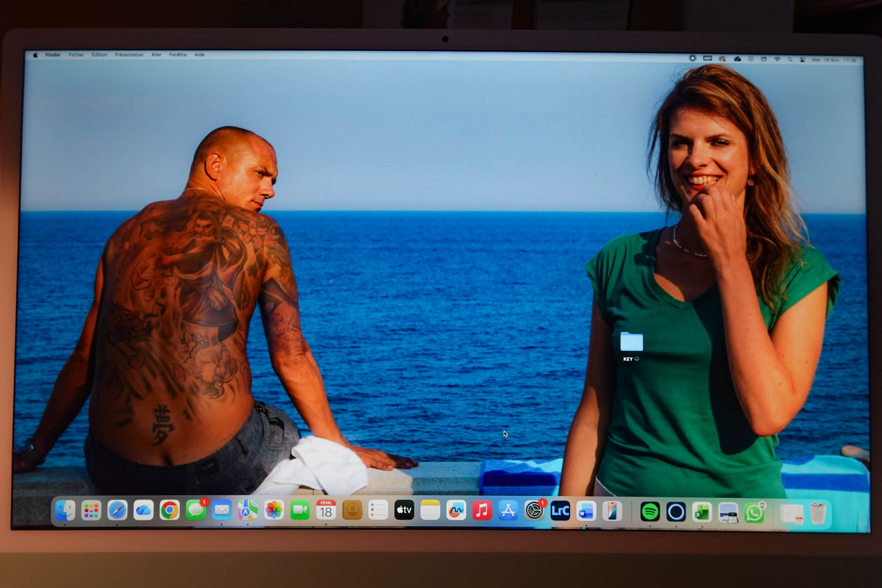Open Lightroom Classic from Dock
882x588 pixels.
click(560, 511)
